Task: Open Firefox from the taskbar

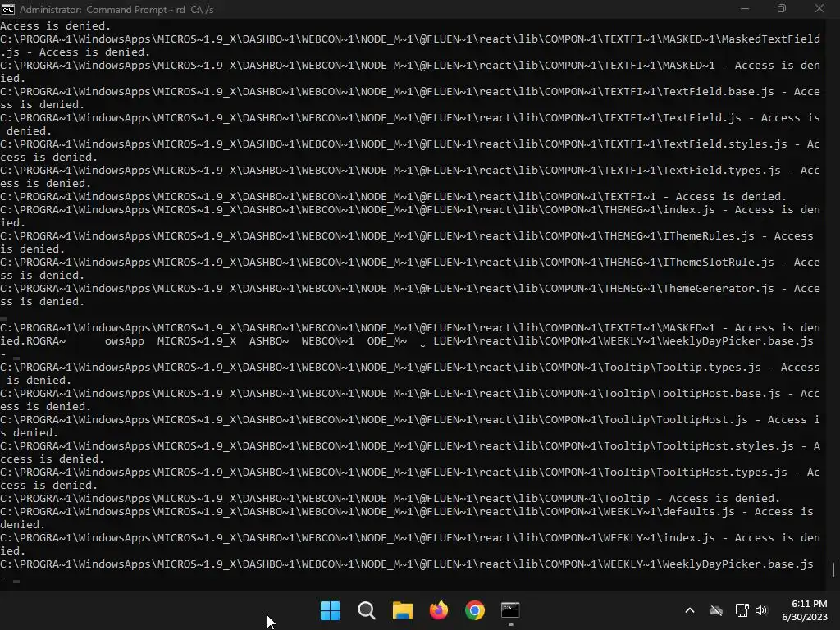Action: (x=439, y=610)
